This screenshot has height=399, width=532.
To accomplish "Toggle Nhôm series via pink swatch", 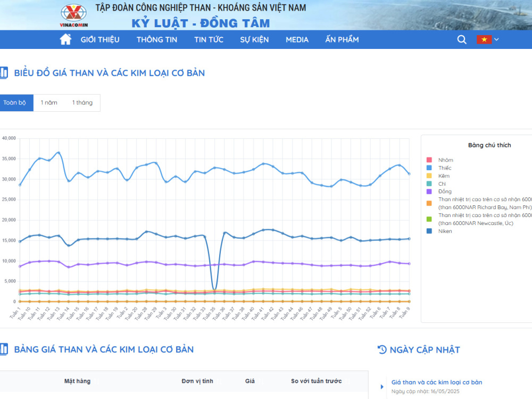I will (429, 160).
